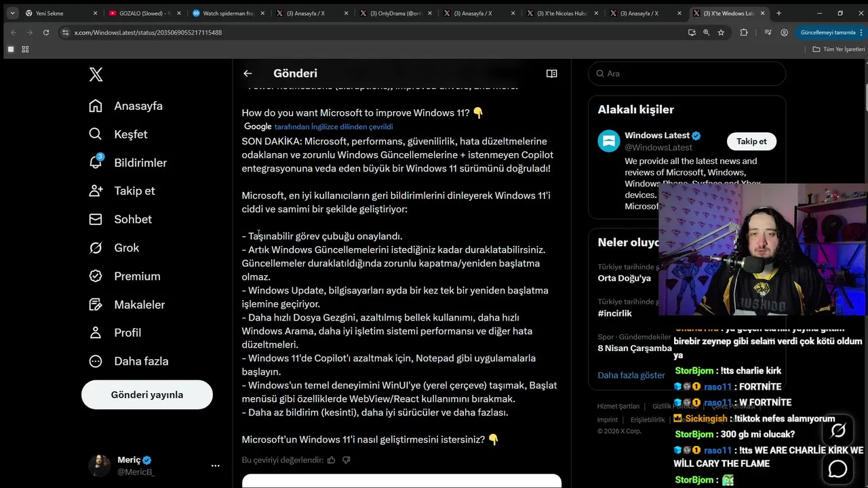This screenshot has height=488, width=868.
Task: Click Meriç profile avatar
Action: [99, 466]
